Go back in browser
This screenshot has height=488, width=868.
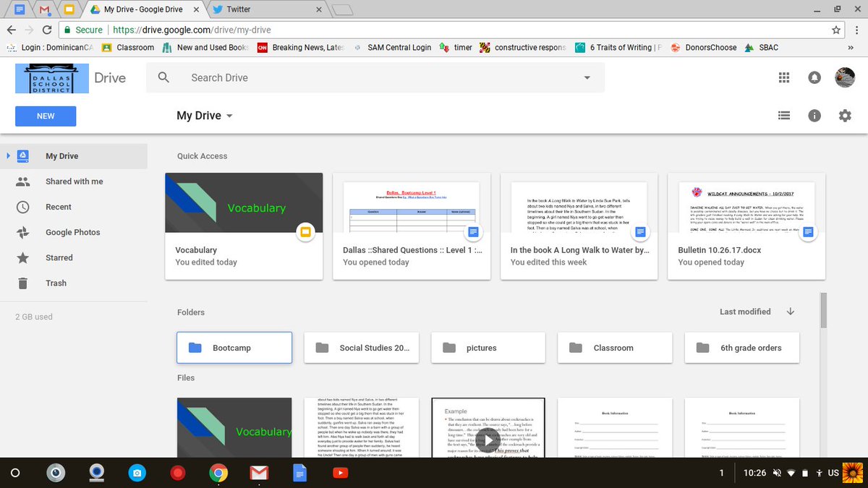[x=11, y=30]
